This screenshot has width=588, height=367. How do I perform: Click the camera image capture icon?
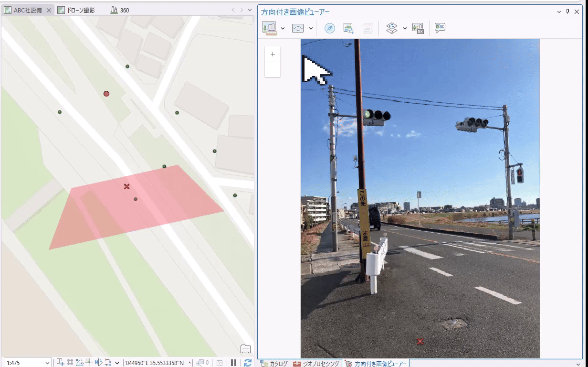(418, 28)
